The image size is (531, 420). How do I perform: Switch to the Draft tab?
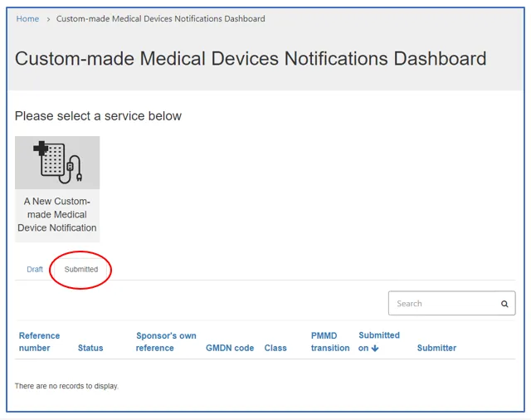click(35, 270)
